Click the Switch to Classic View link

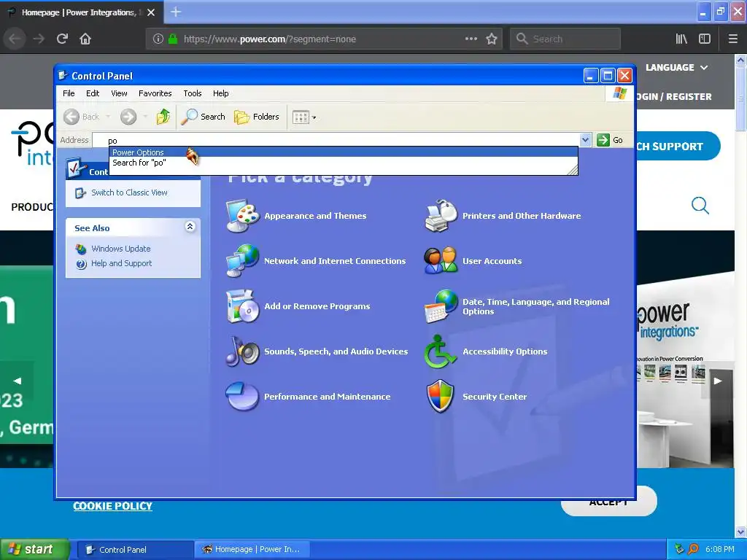[x=129, y=192]
